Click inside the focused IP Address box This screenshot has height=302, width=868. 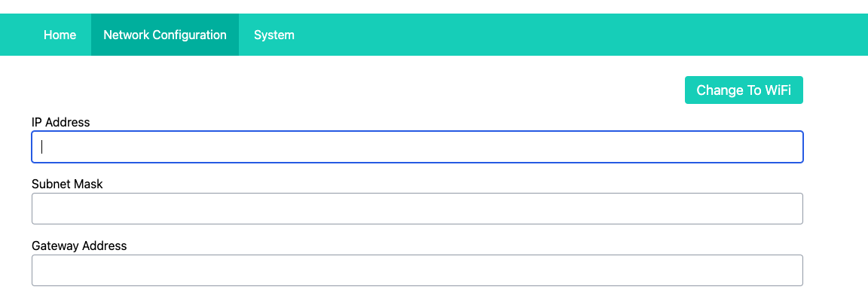(x=417, y=147)
